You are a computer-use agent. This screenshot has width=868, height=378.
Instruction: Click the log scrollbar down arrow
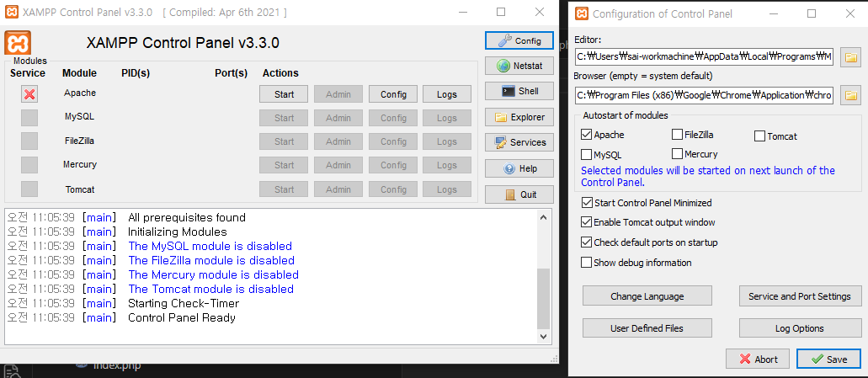click(x=544, y=336)
